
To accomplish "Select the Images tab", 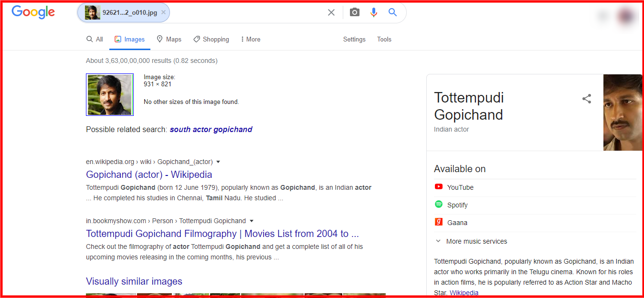I will [x=130, y=39].
